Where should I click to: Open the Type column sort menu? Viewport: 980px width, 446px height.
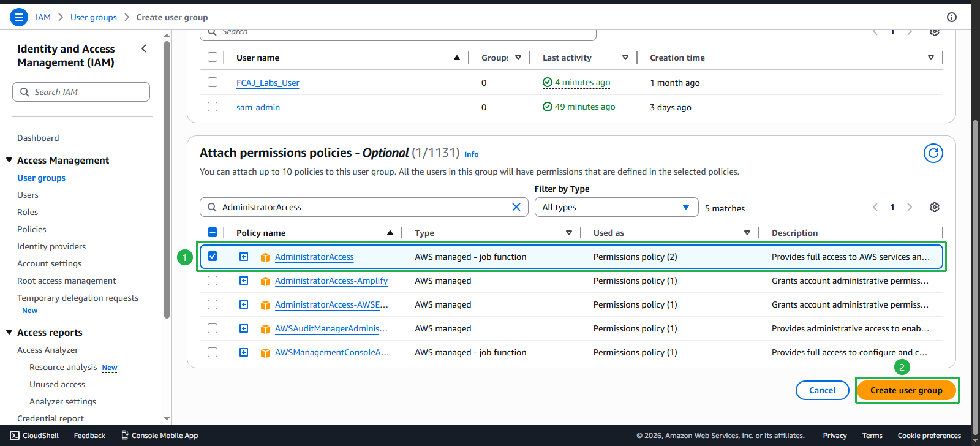point(569,233)
